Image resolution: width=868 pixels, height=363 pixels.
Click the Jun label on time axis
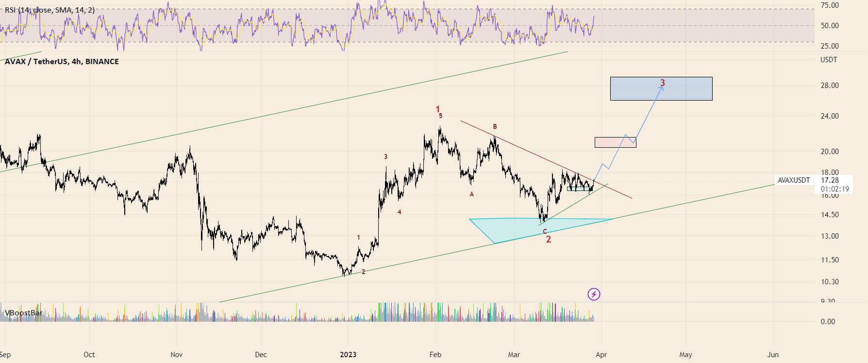(x=773, y=355)
